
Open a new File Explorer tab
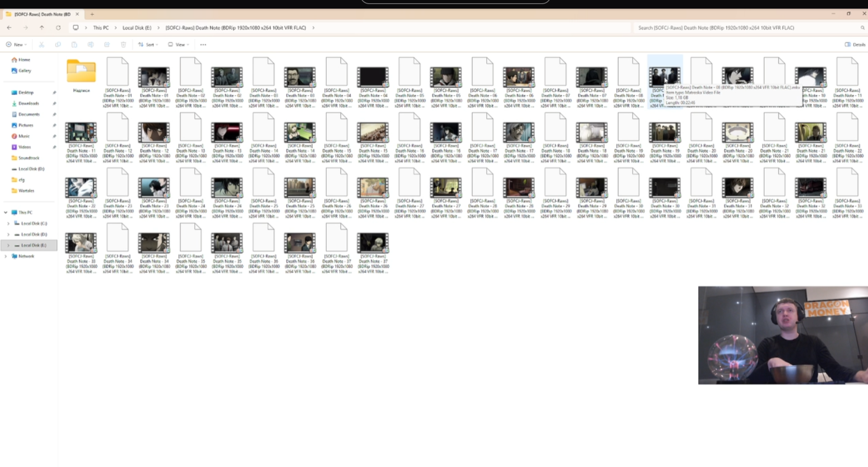point(92,14)
